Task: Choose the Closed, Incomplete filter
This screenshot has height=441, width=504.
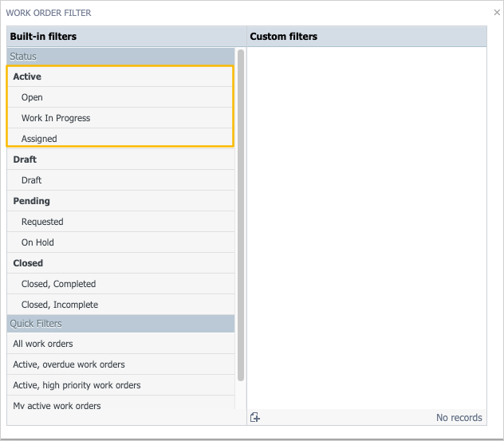Action: click(60, 305)
